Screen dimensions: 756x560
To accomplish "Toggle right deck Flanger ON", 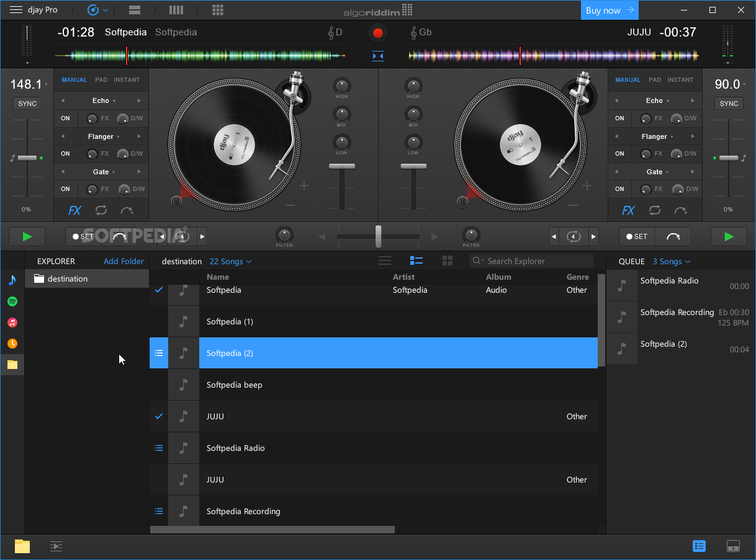I will point(619,154).
